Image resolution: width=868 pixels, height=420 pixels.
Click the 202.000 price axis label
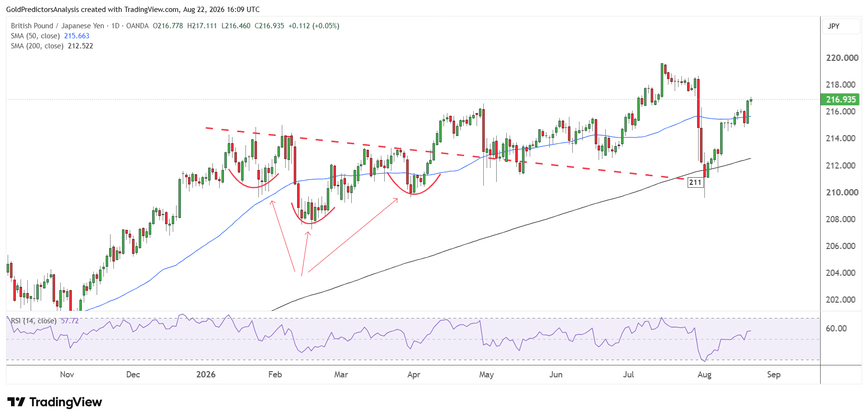click(841, 300)
